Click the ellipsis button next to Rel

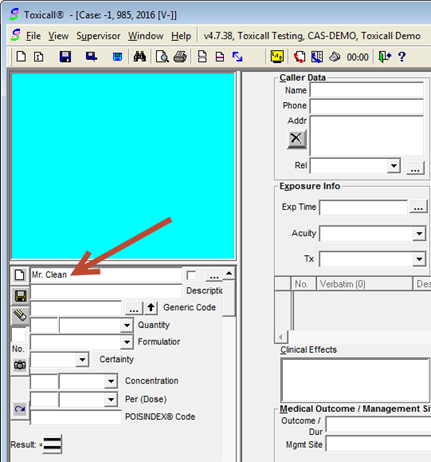415,168
